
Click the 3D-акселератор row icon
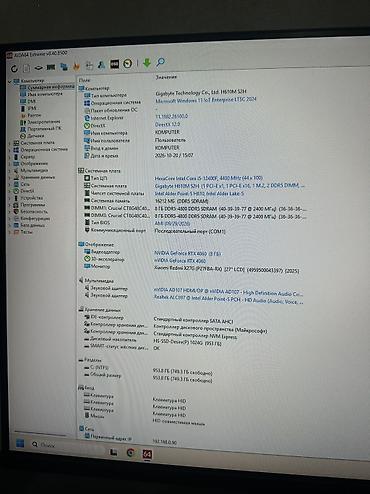tap(87, 259)
